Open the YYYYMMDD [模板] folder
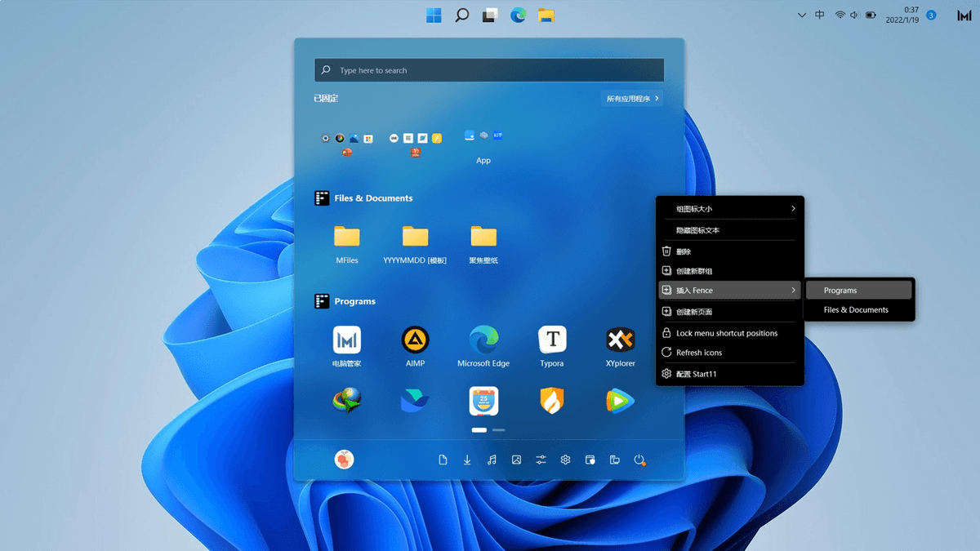Screen dimensions: 980x551 point(415,244)
